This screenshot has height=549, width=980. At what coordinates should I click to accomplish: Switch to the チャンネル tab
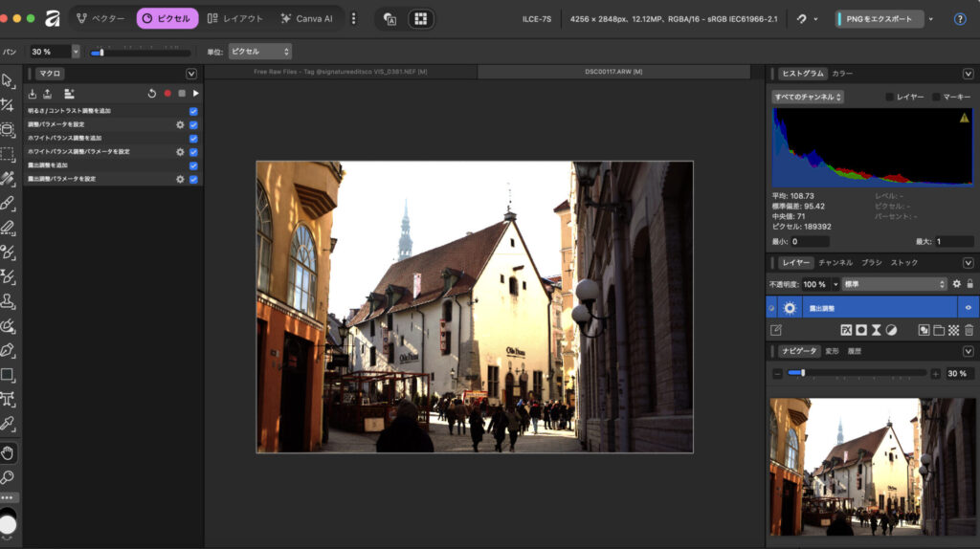(x=835, y=262)
